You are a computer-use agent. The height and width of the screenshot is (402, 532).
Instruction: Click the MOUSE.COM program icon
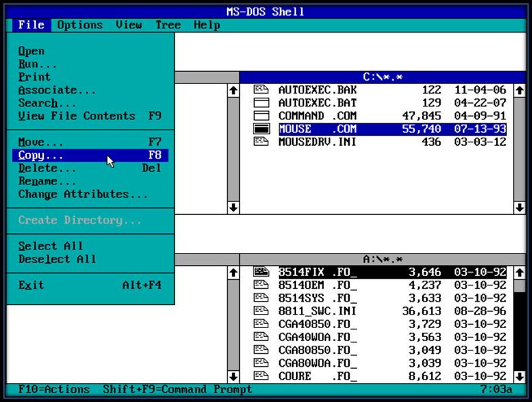coord(261,129)
